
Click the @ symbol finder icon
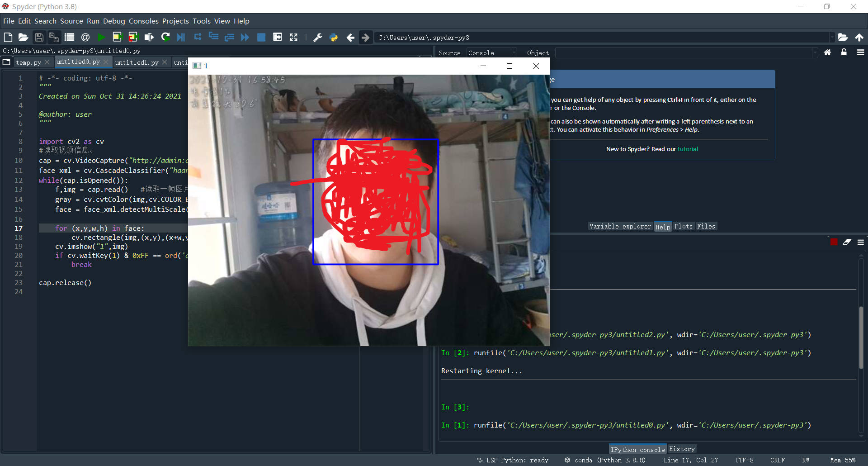[85, 37]
